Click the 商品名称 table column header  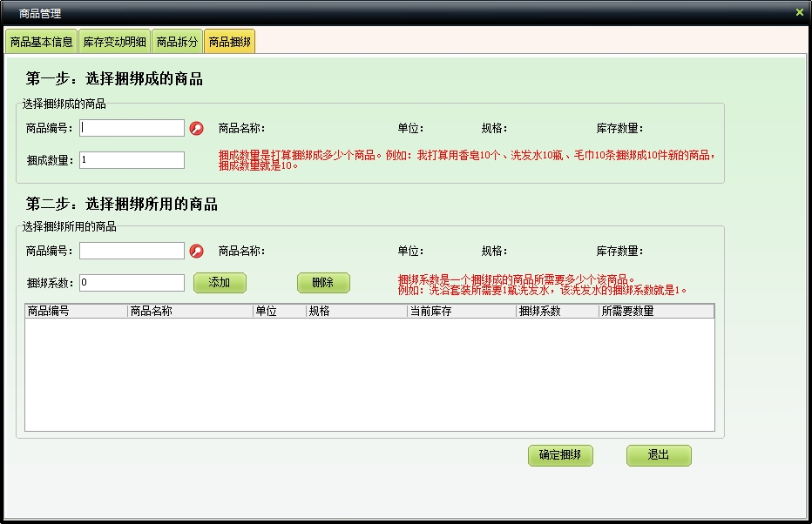pyautogui.click(x=189, y=311)
